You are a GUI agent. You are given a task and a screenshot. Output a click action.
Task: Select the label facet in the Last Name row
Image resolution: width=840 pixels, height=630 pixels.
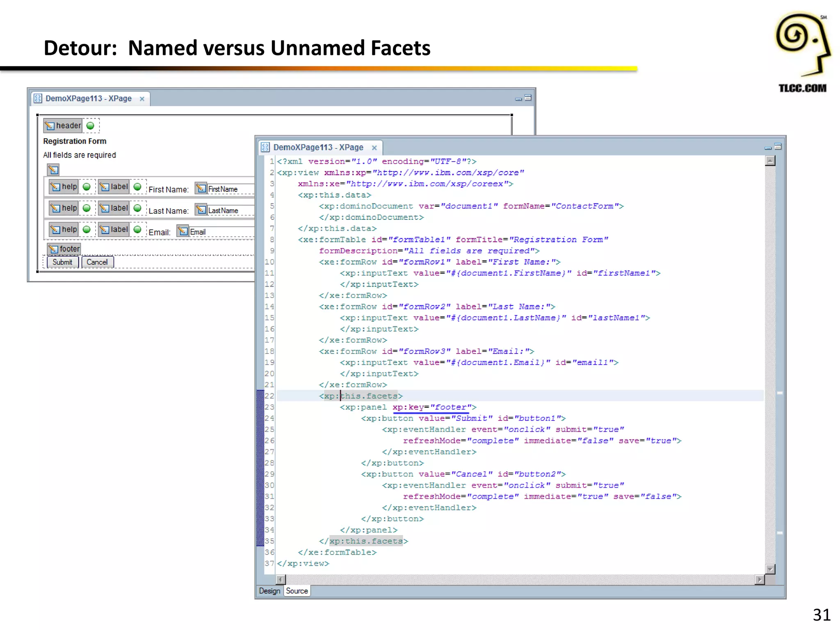pyautogui.click(x=114, y=208)
